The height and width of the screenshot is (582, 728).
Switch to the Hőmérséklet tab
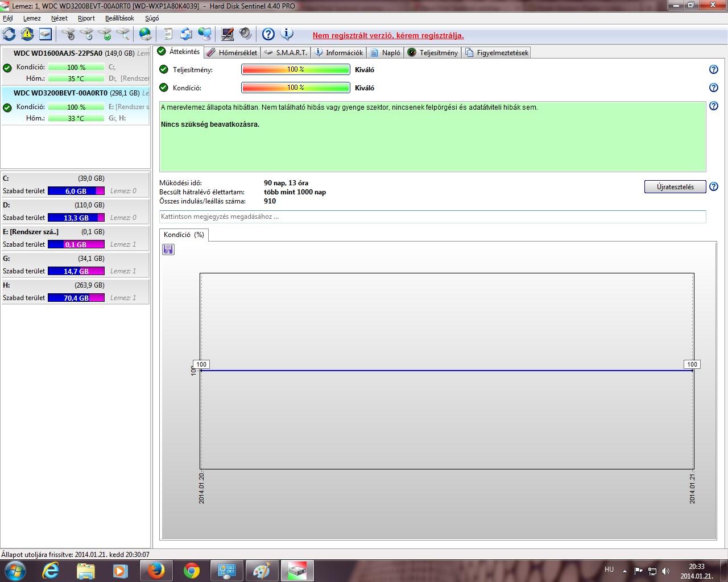232,52
